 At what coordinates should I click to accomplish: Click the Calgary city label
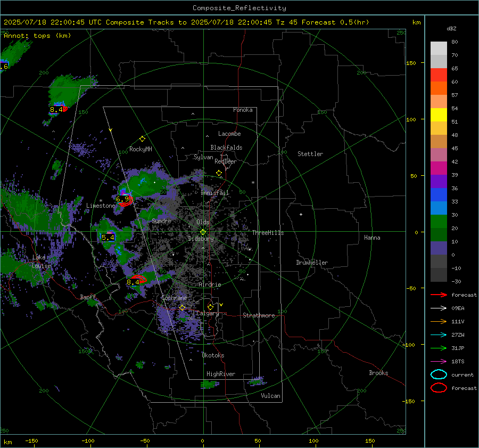208,313
